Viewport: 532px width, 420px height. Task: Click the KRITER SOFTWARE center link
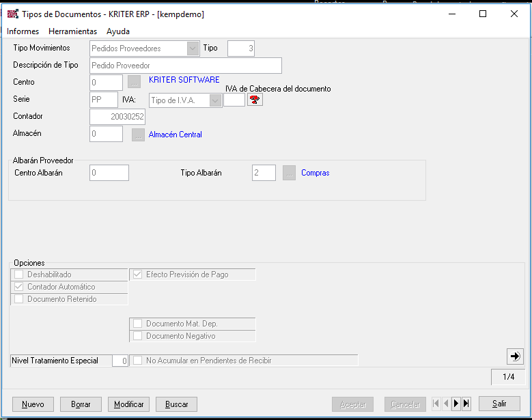(184, 80)
